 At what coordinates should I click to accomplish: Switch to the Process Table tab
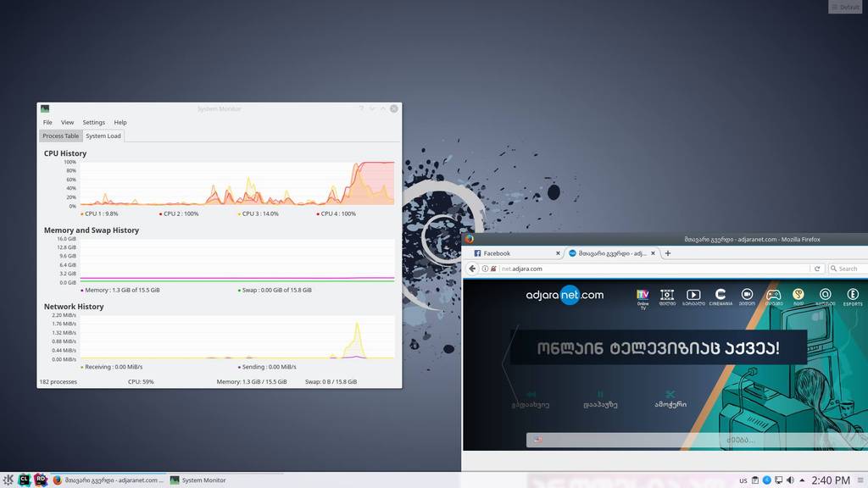[x=60, y=136]
